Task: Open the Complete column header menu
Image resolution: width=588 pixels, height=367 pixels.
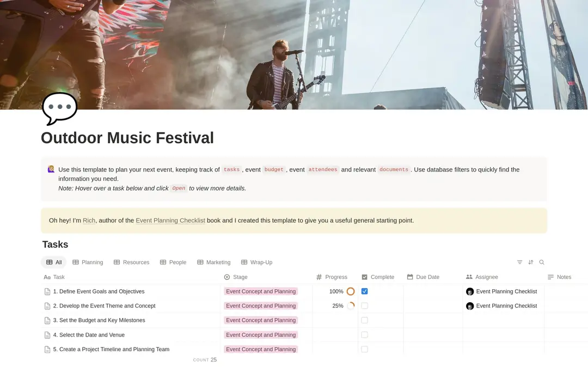Action: [x=381, y=277]
